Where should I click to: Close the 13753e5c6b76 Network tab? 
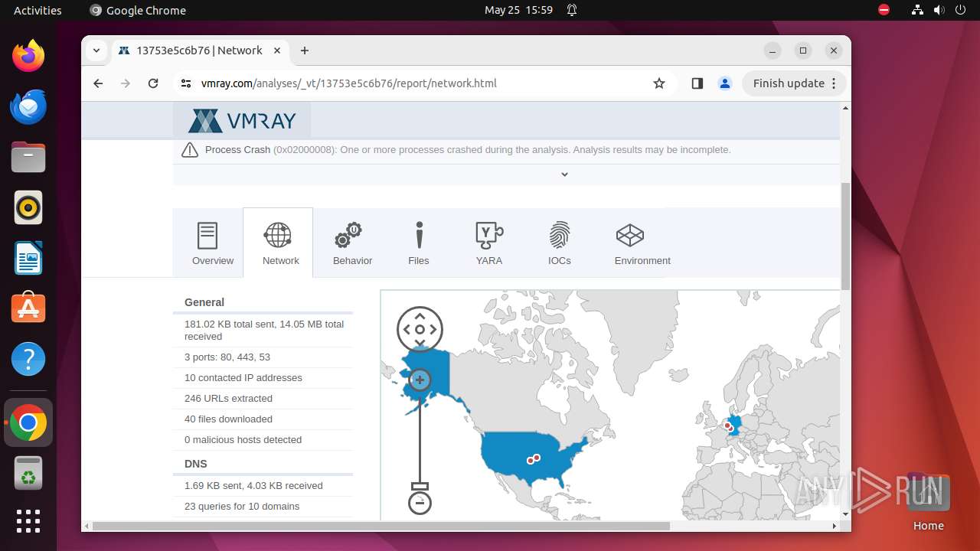277,51
